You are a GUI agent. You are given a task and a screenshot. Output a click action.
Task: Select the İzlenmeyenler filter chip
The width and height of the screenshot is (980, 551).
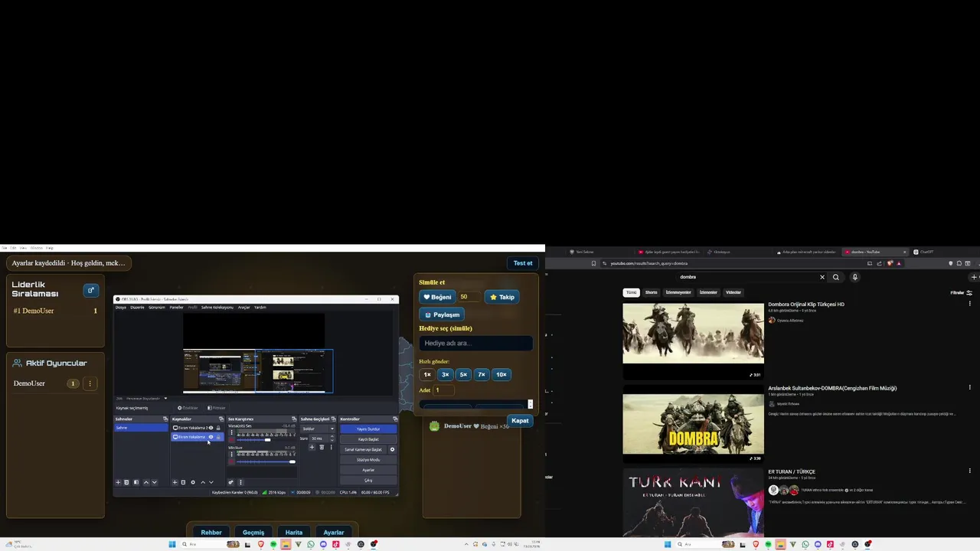coord(678,292)
